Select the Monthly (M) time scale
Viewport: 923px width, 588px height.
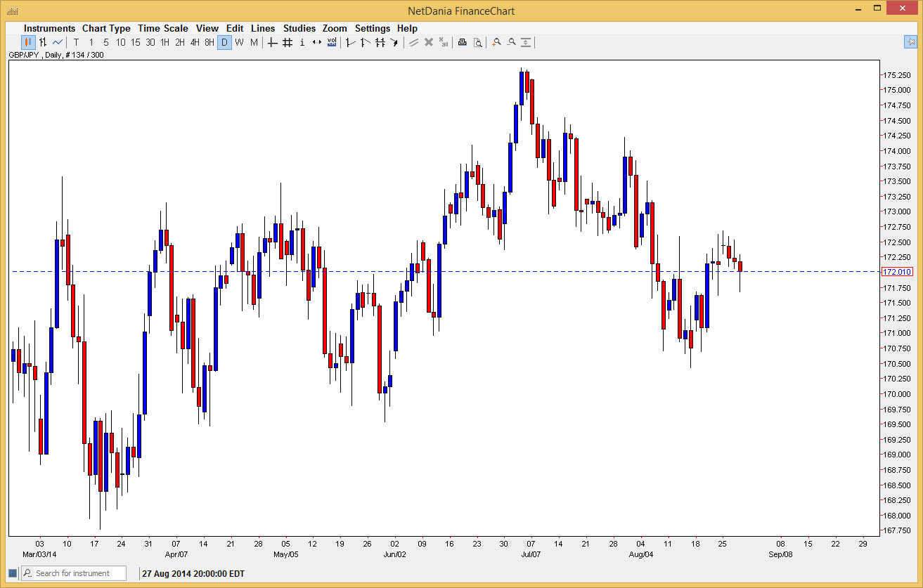[254, 43]
